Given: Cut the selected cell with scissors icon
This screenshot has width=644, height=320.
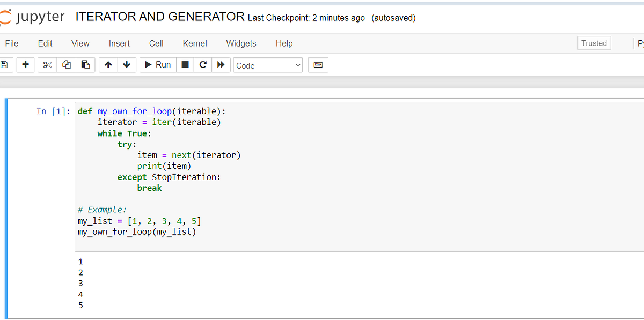Looking at the screenshot, I should [x=47, y=64].
